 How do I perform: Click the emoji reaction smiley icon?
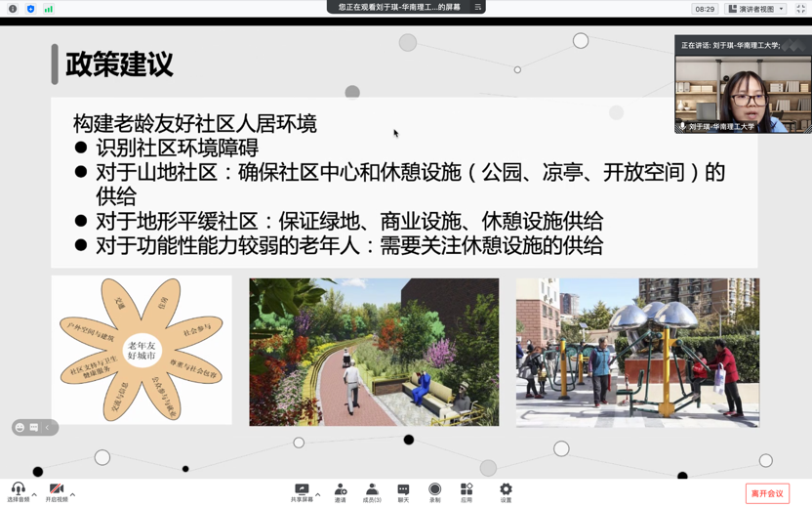pos(20,428)
